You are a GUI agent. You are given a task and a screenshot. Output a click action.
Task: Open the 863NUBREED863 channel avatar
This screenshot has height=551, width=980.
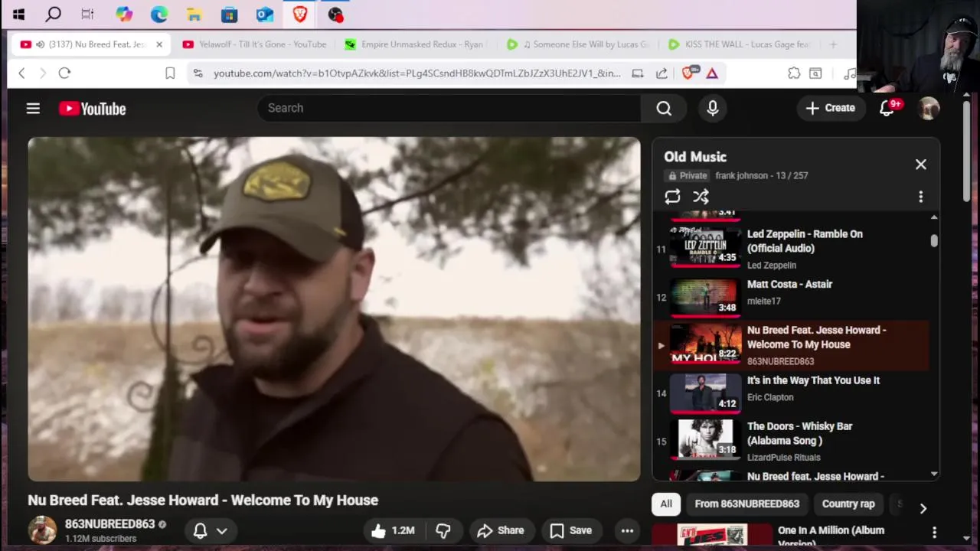tap(42, 530)
